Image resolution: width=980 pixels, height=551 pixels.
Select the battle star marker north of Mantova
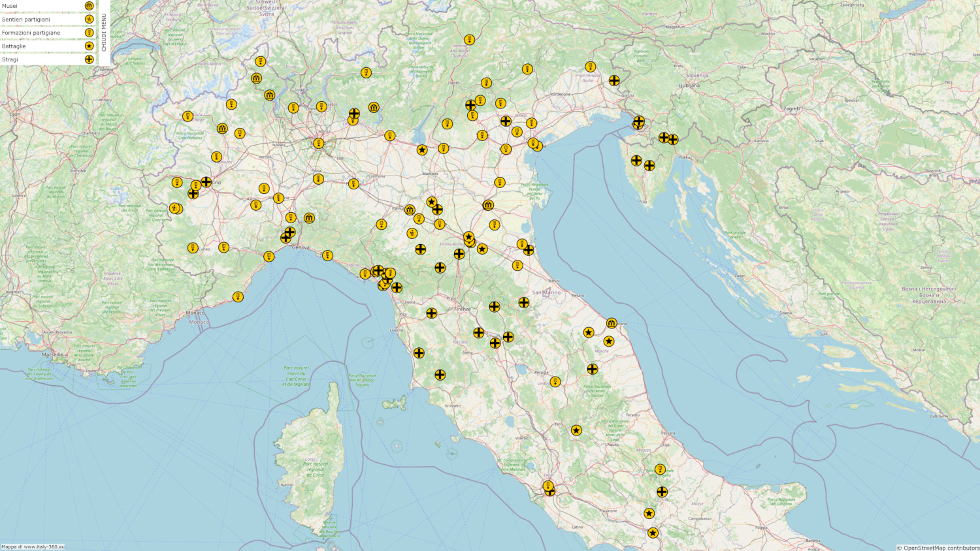422,150
